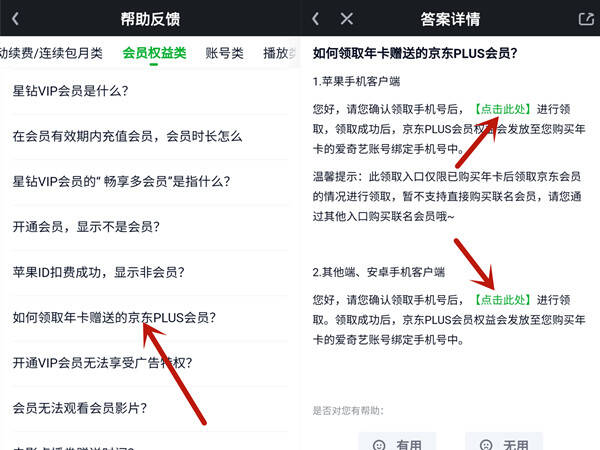The width and height of the screenshot is (600, 450).
Task: Go back from the 答案详情 screen
Action: 315,18
